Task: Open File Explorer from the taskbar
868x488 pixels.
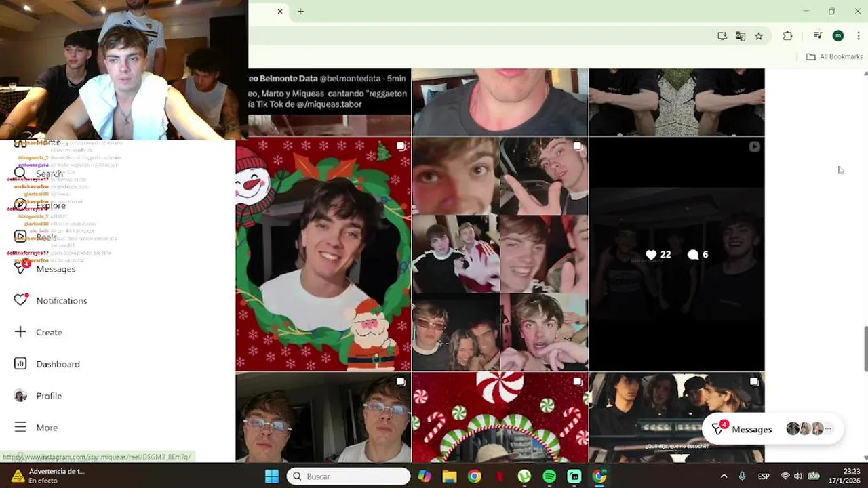Action: click(449, 476)
